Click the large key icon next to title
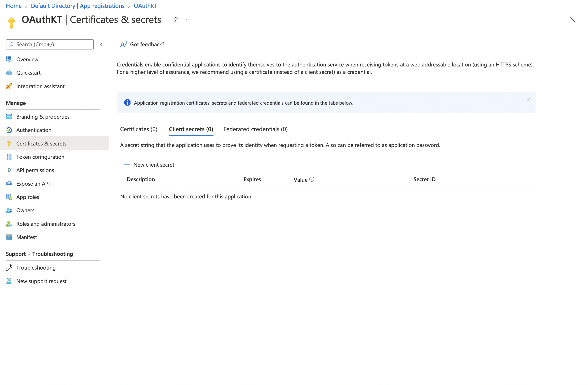588x385 pixels. click(11, 23)
